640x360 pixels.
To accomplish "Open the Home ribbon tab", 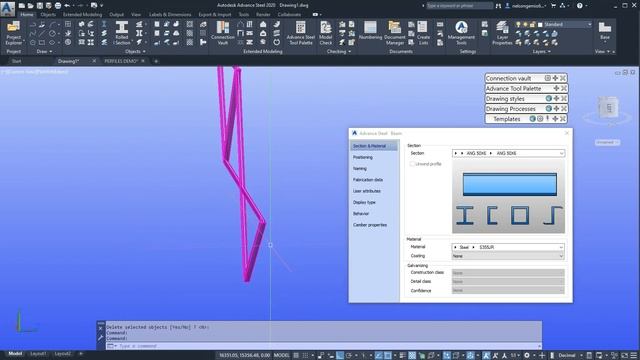I will pyautogui.click(x=27, y=14).
